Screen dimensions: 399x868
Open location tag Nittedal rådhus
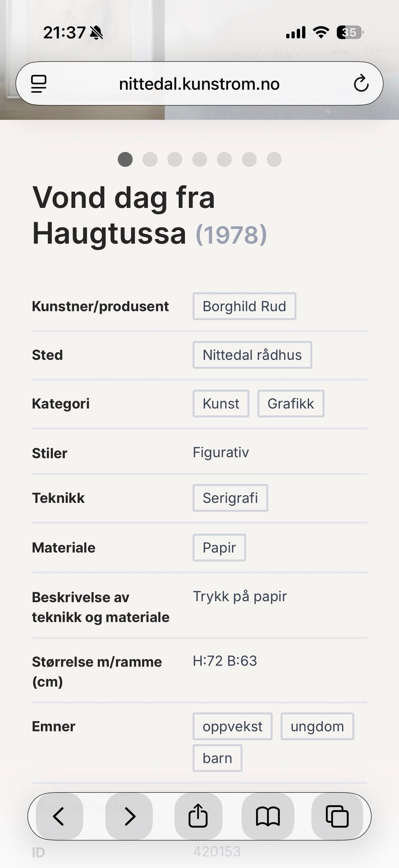point(252,355)
